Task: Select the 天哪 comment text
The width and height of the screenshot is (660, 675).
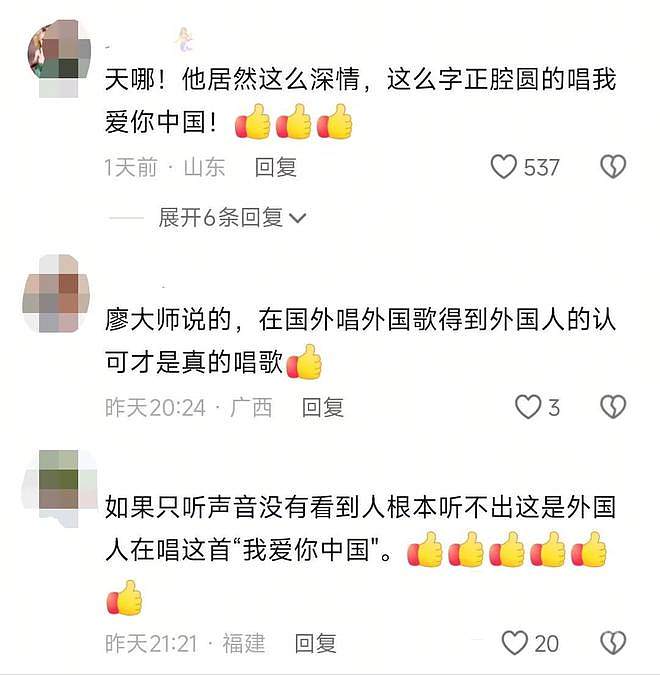Action: pos(361,102)
